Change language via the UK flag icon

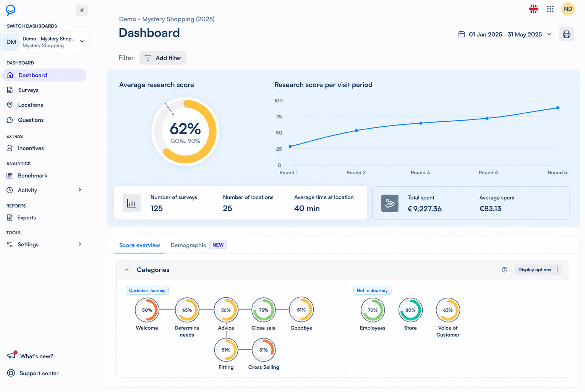[533, 9]
